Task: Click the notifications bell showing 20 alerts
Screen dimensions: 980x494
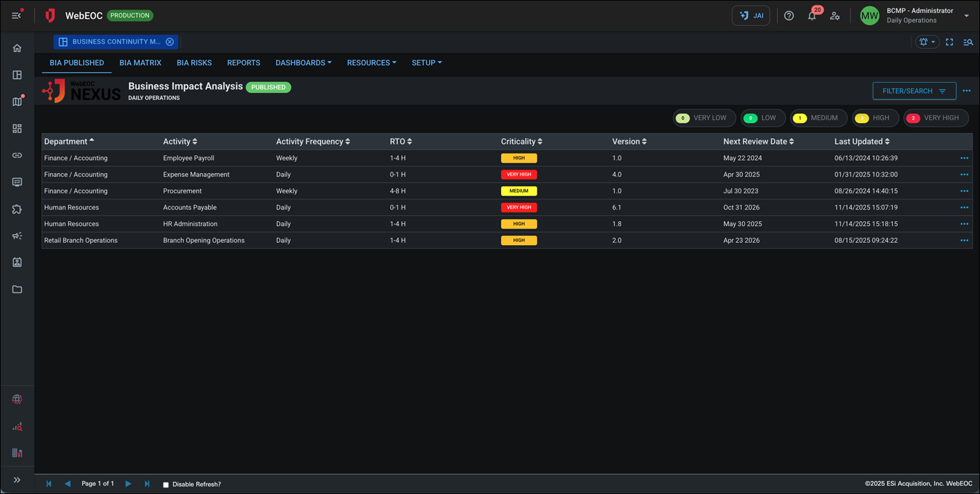Action: [x=812, y=15]
